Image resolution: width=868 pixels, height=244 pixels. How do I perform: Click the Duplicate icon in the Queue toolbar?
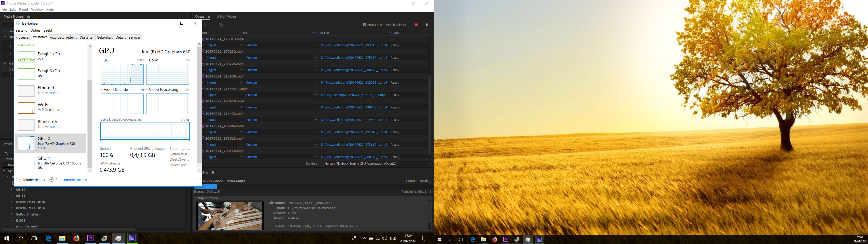click(221, 25)
